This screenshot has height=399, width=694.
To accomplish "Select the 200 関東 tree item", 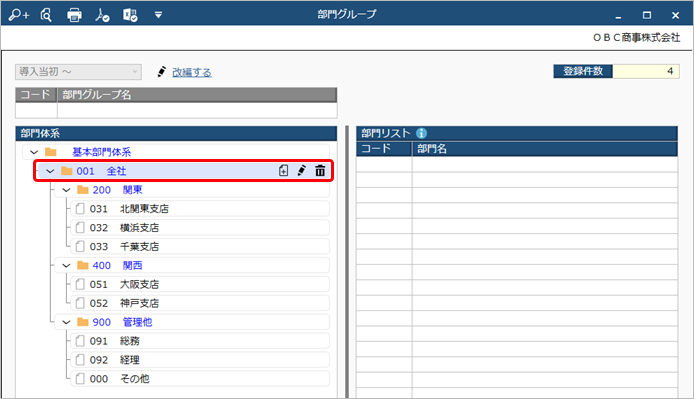I will coord(192,190).
